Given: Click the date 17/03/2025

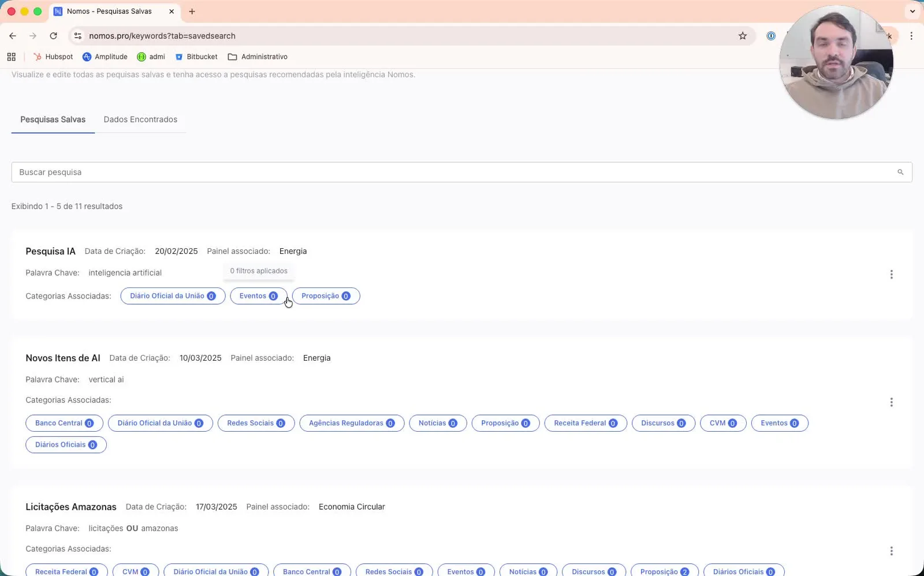Looking at the screenshot, I should 216,507.
